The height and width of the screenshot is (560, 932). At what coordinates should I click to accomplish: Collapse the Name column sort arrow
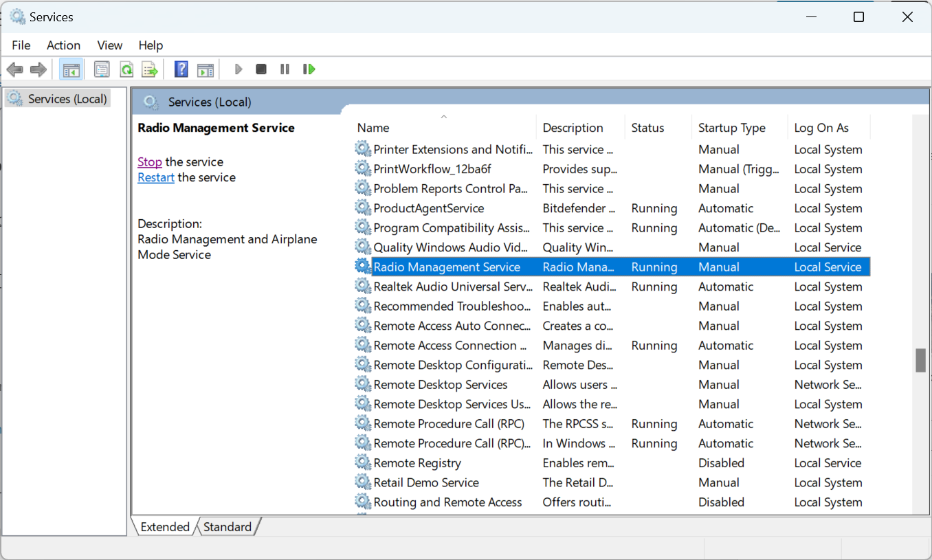(x=443, y=117)
